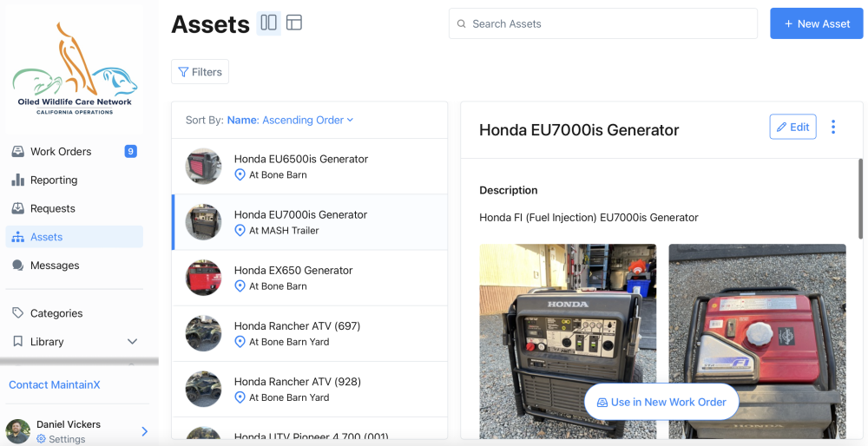Viewport: 868px width, 446px height.
Task: Click location pin under Rancher ATV (928)
Action: 240,397
